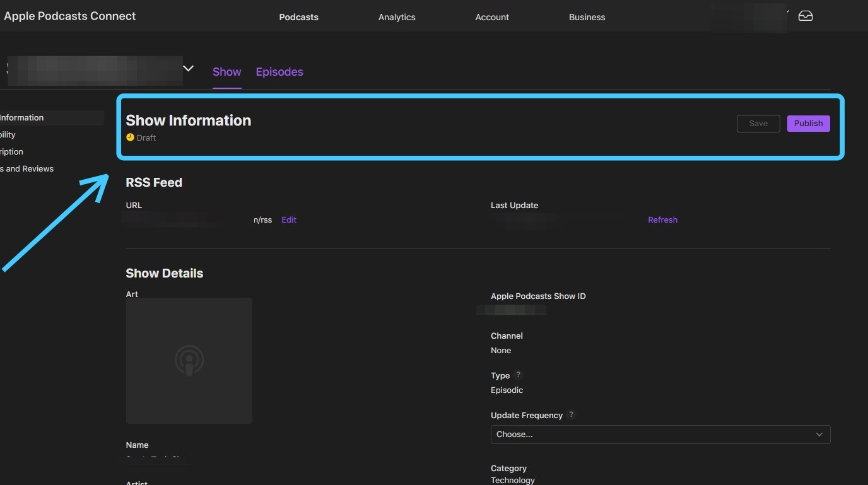Open the Business menu item
The width and height of the screenshot is (868, 485).
click(587, 17)
